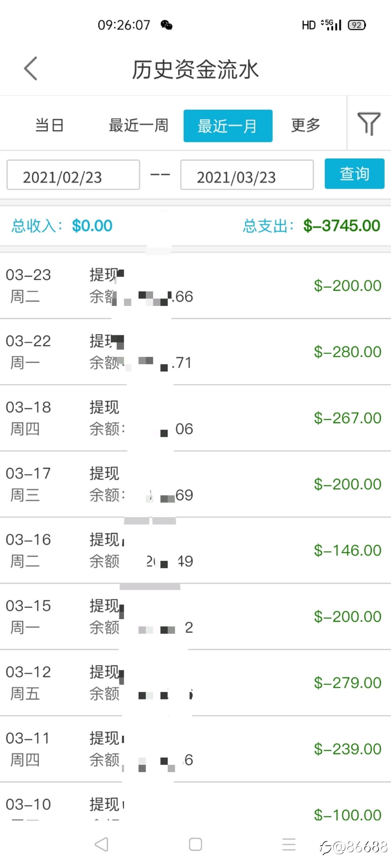This screenshot has height=868, width=391.
Task: Open the 03-12 withdrawal of $-279.00
Action: pyautogui.click(x=195, y=683)
